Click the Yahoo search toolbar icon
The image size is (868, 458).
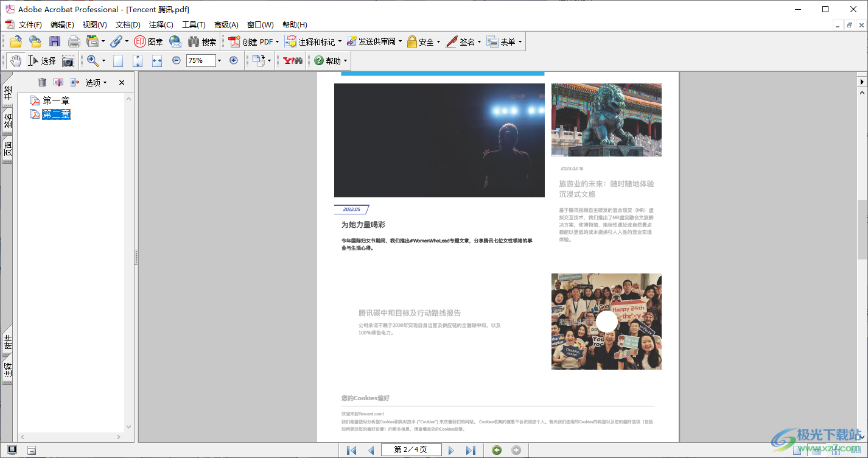click(293, 60)
